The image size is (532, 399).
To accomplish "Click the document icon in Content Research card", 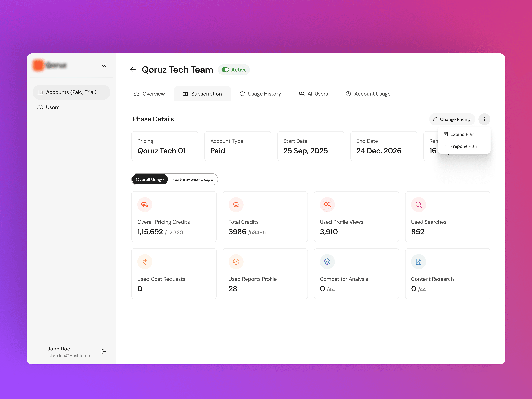I will [x=418, y=262].
